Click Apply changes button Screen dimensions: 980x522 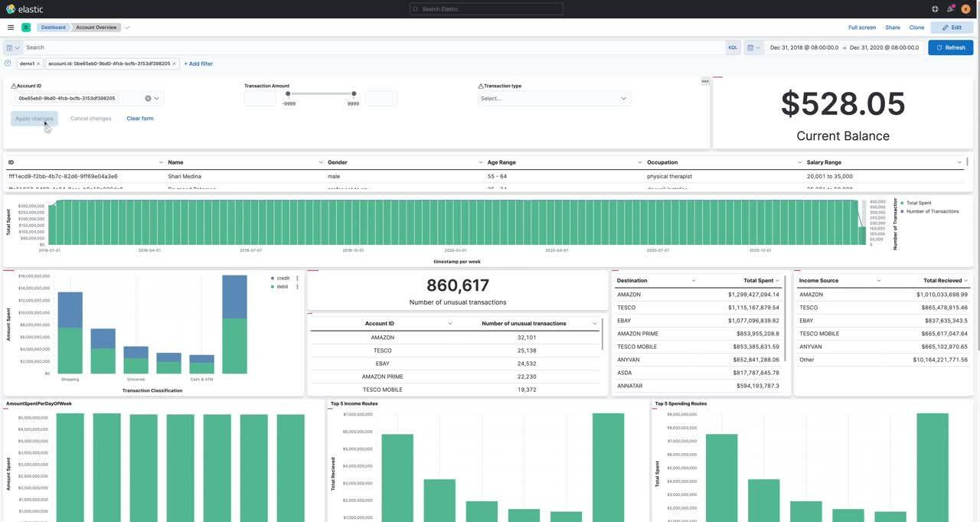[x=34, y=119]
